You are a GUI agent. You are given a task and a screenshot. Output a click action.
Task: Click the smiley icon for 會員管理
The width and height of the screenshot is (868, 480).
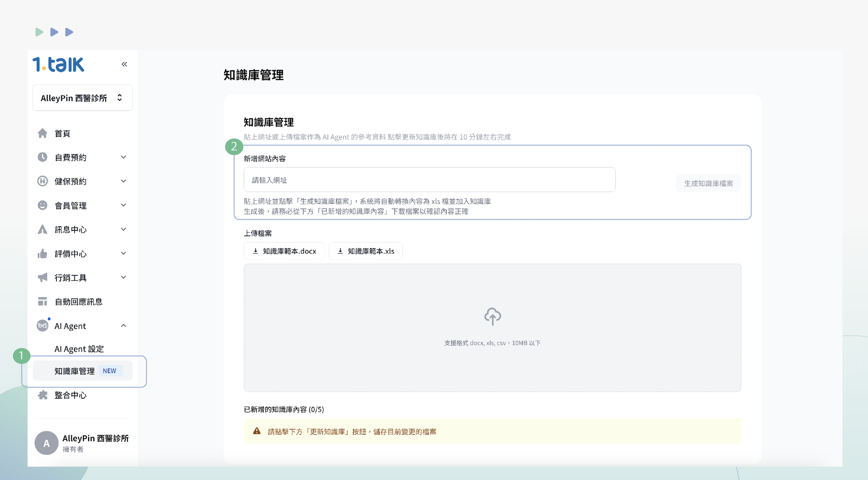42,205
